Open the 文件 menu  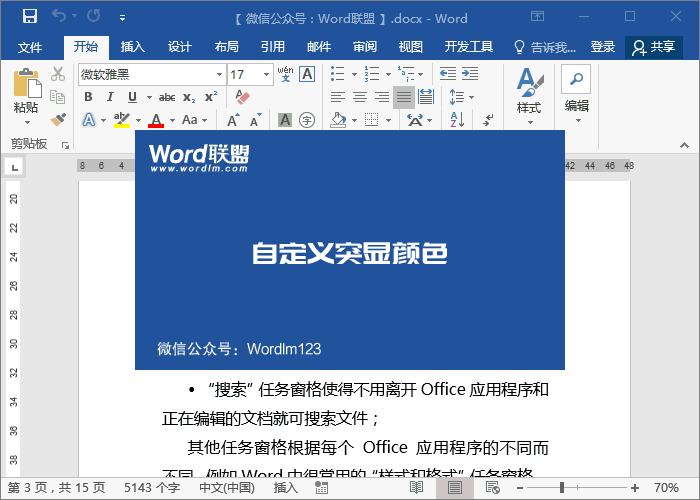pos(30,47)
